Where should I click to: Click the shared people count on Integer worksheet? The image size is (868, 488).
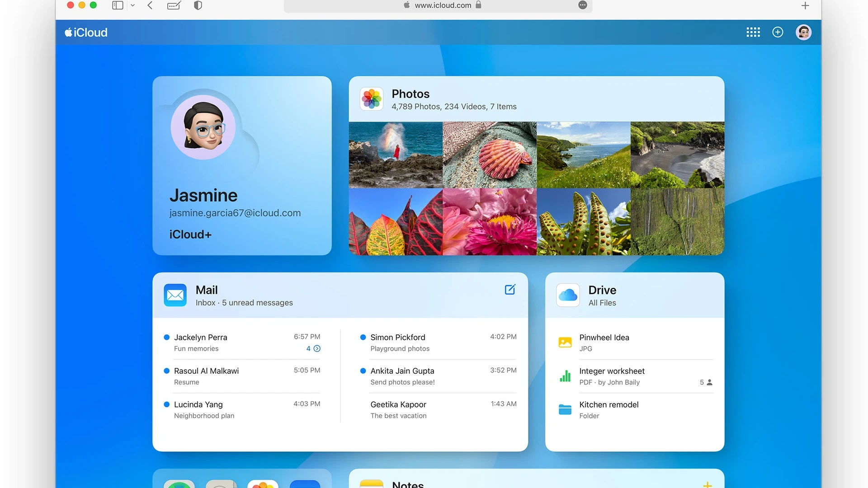tap(706, 382)
